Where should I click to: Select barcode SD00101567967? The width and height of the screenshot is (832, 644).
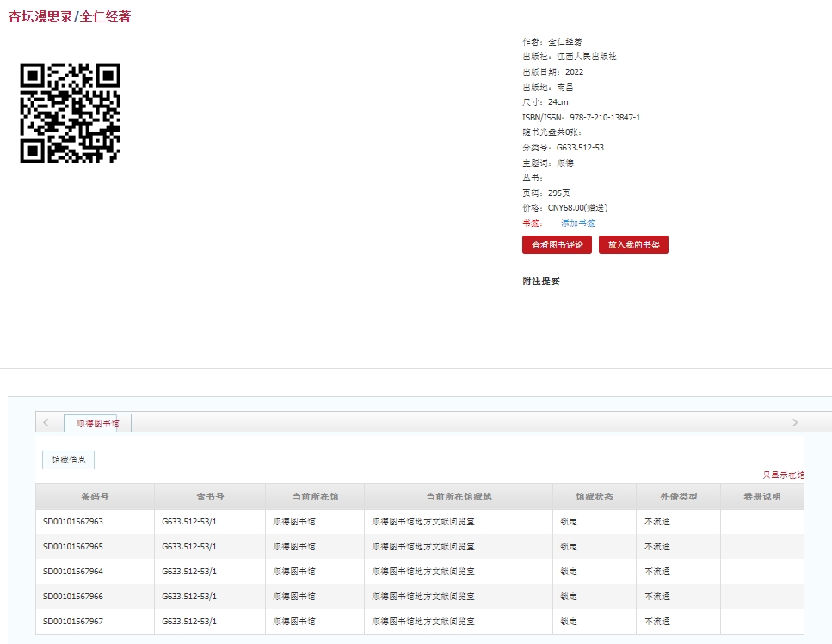73,621
